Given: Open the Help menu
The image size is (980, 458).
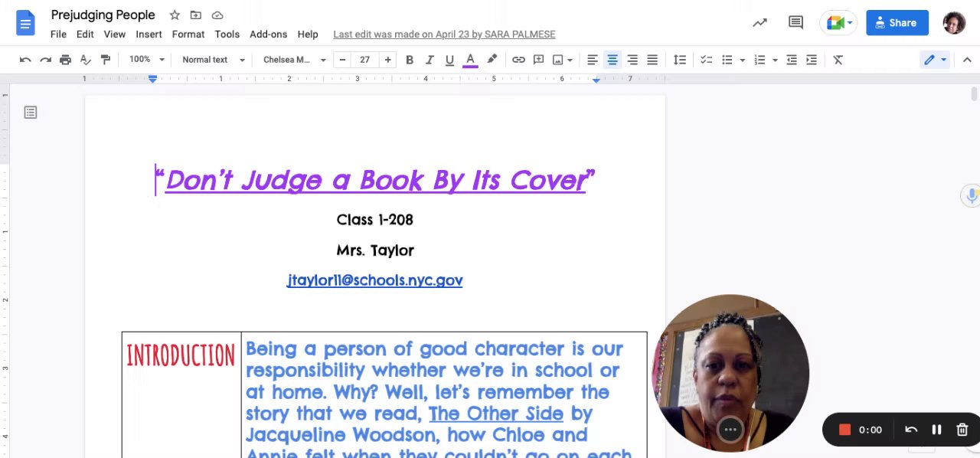Looking at the screenshot, I should click(308, 34).
